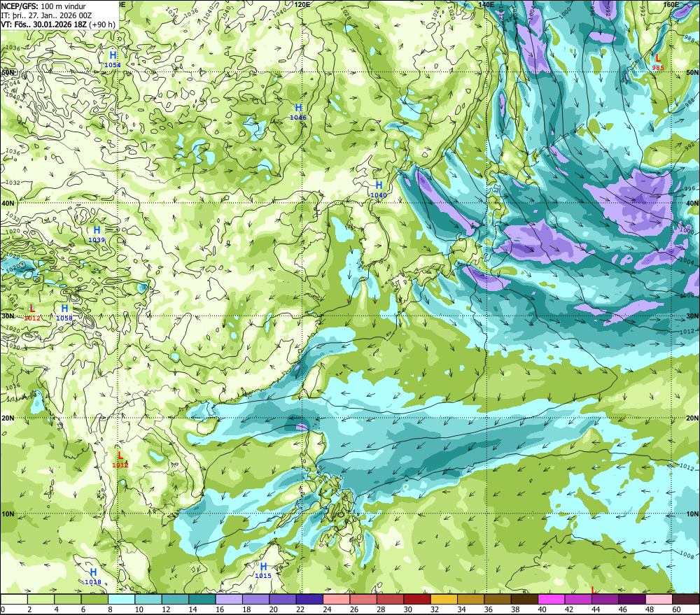This screenshot has width=700, height=615.
Task: Click the '16' legend scale value
Action: [x=220, y=609]
